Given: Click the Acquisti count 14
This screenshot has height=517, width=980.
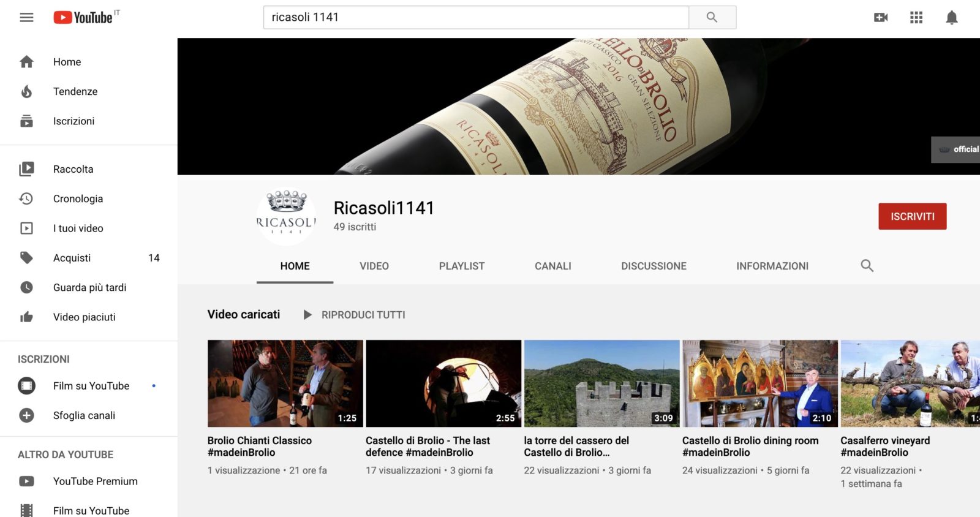Looking at the screenshot, I should coord(154,258).
